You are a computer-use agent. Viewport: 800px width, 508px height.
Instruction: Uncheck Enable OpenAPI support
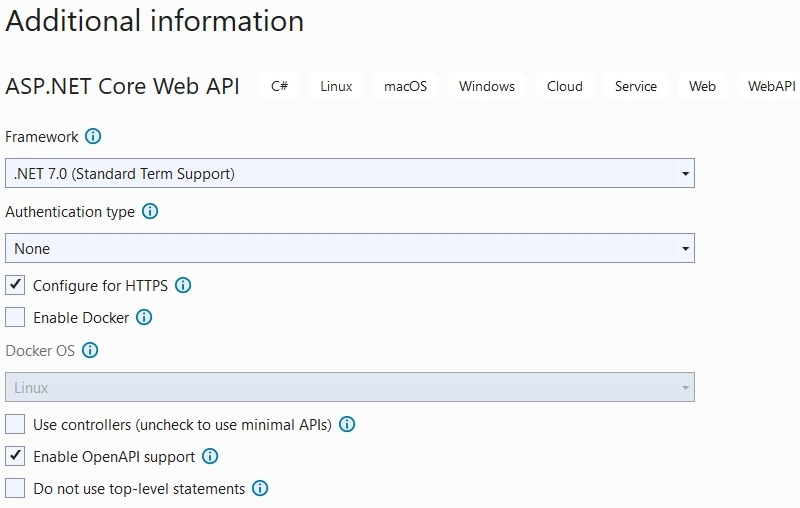(15, 456)
